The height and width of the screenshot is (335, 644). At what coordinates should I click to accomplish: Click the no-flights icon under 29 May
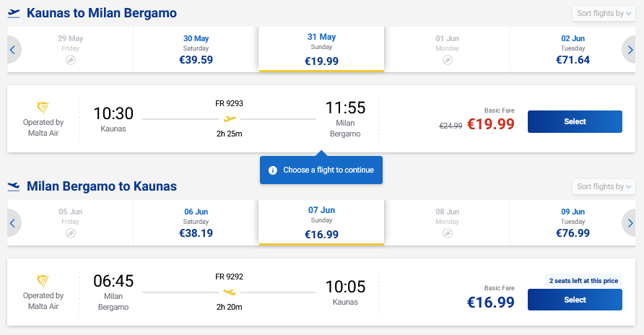[x=71, y=60]
